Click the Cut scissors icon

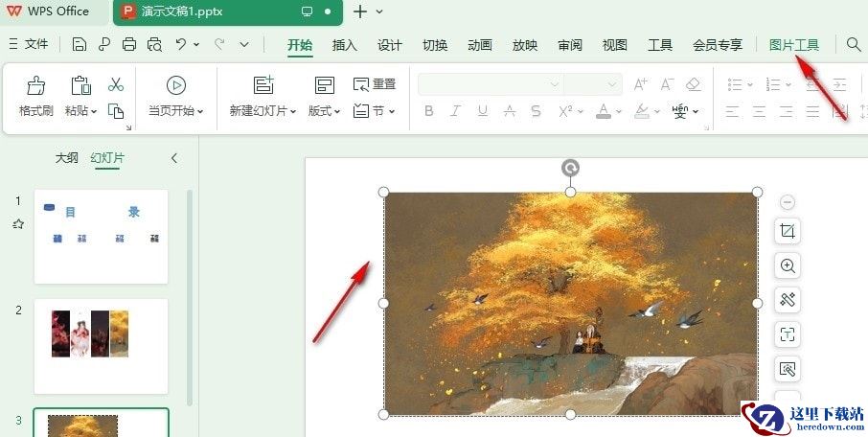pos(116,84)
